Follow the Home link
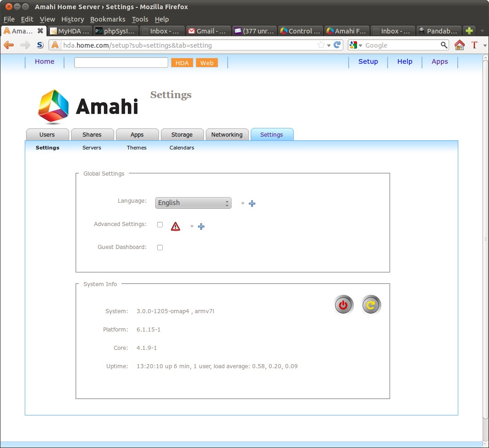Screen dimensions: 489x448 (x=44, y=61)
